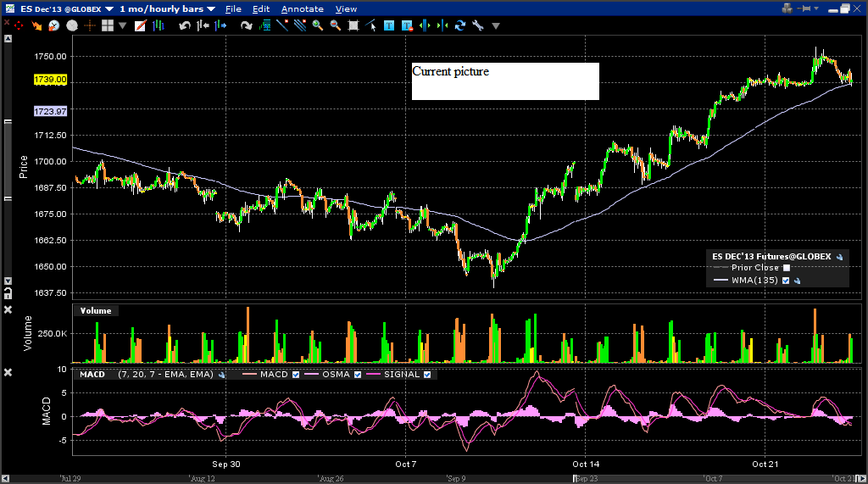Uncheck the WMA(135) checkbox
868x484 pixels.
pyautogui.click(x=786, y=281)
